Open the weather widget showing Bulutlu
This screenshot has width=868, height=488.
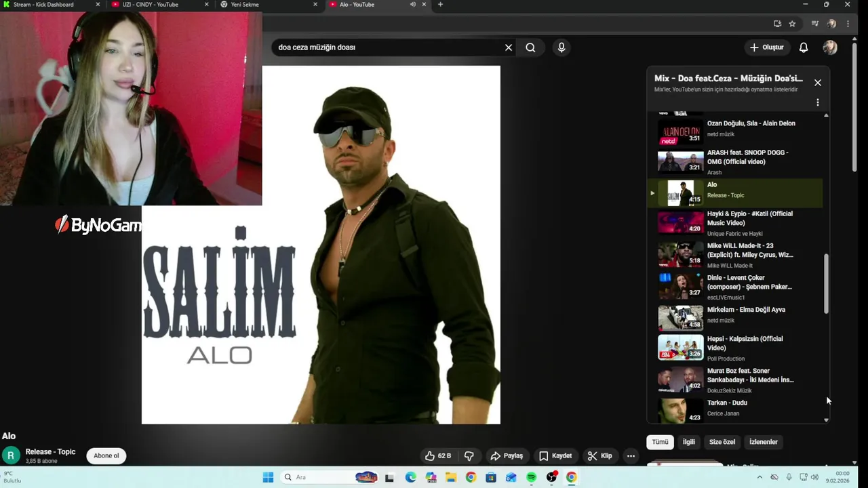pos(13,477)
